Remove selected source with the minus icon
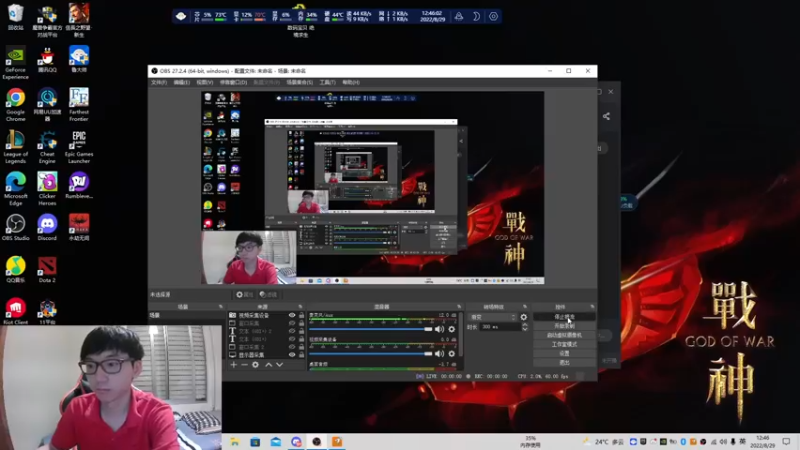 click(244, 365)
